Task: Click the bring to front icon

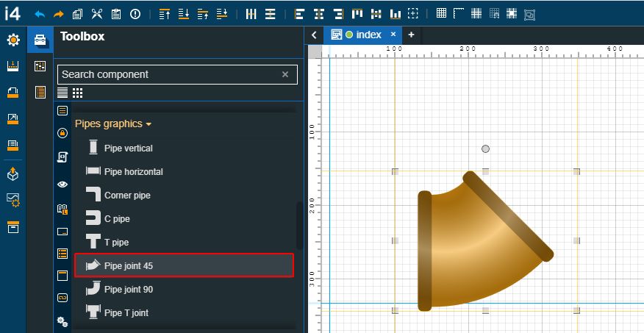Action: pos(165,14)
